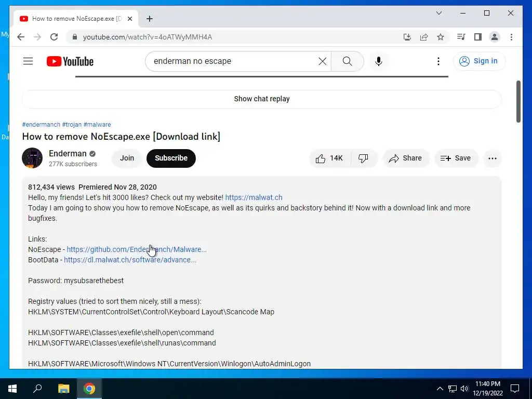Select the How to remove NoEscape.exe tab

76,19
